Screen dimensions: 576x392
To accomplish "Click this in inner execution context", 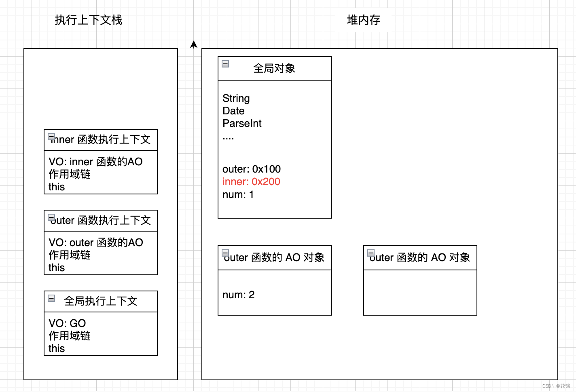I will (57, 187).
